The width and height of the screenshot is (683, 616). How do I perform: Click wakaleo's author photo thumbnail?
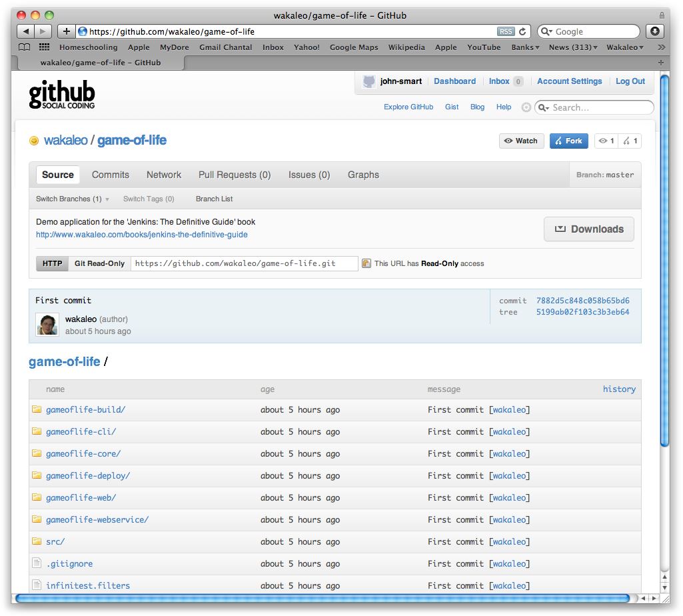tap(47, 325)
